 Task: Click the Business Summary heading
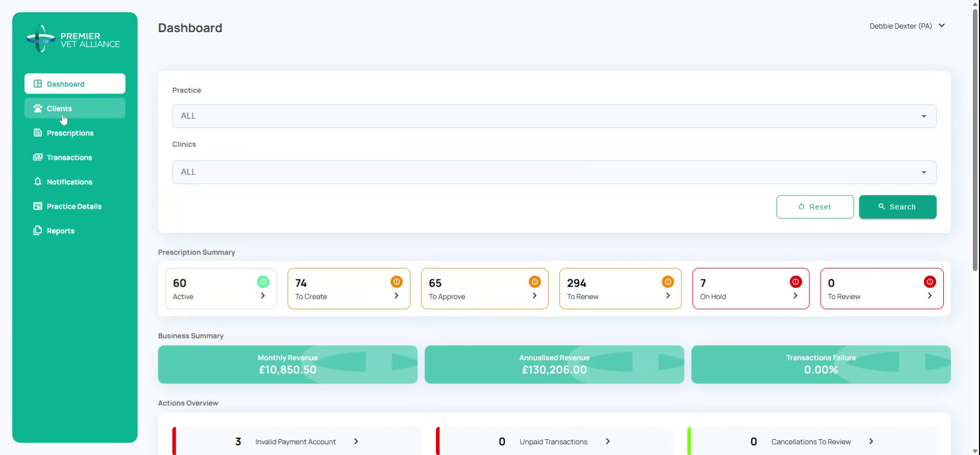click(x=191, y=336)
